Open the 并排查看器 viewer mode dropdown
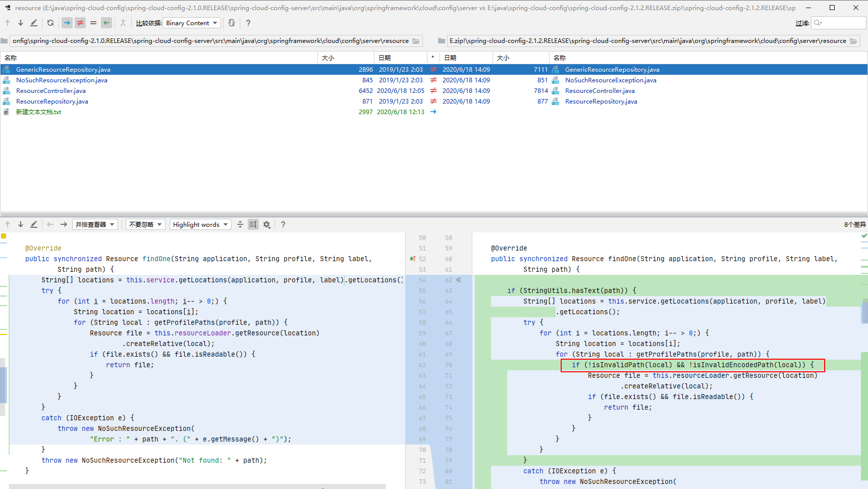The height and width of the screenshot is (489, 868). (x=95, y=224)
